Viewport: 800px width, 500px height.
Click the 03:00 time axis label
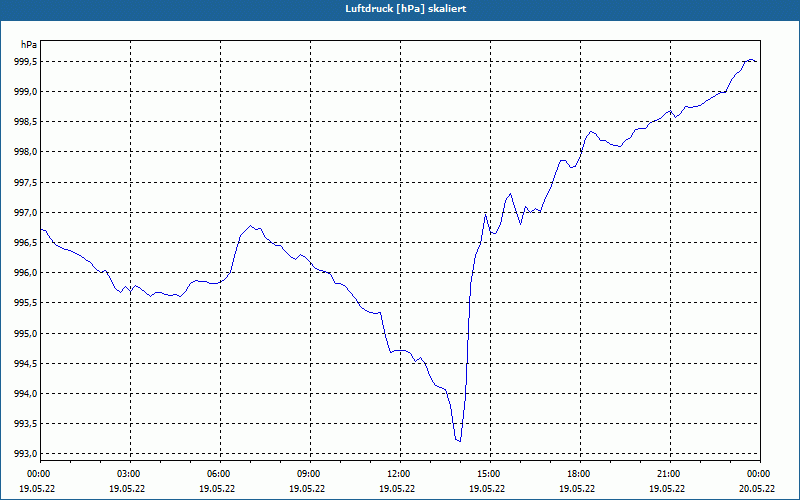(131, 474)
